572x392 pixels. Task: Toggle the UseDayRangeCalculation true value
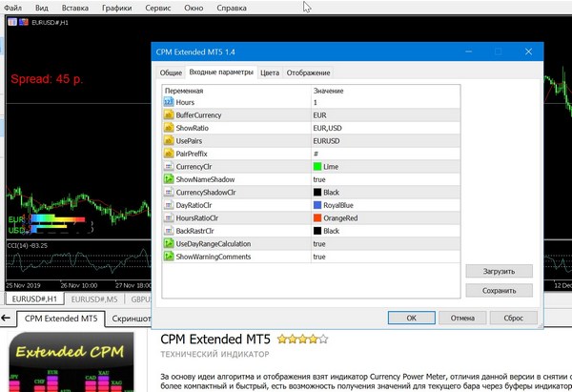pos(385,243)
